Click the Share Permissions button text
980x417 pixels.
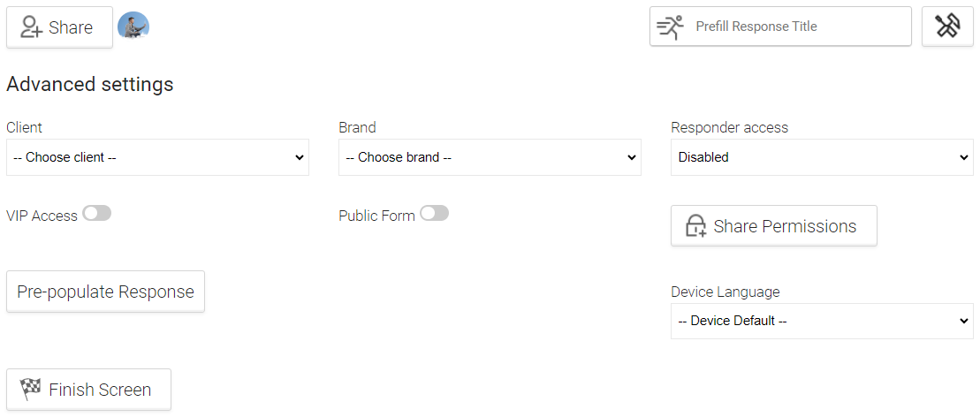coord(785,226)
